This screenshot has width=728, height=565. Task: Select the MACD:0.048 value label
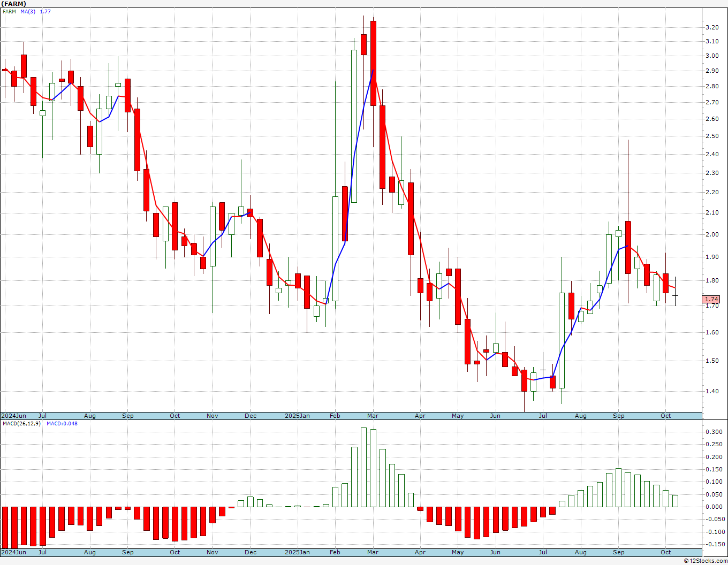62,424
